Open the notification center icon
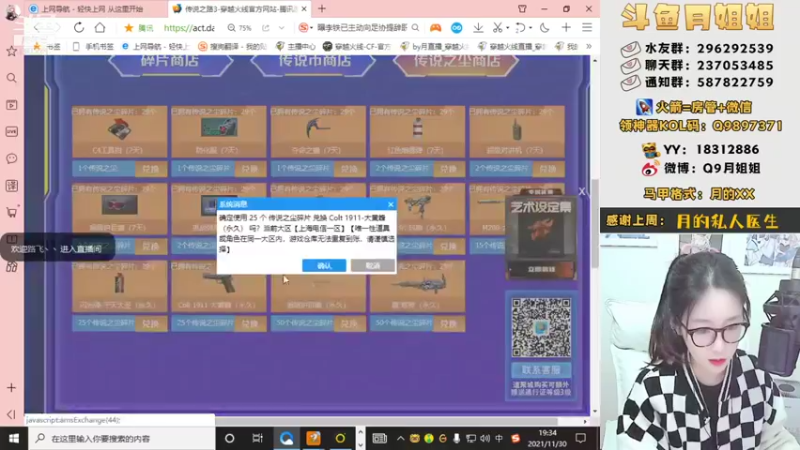 coord(581,439)
